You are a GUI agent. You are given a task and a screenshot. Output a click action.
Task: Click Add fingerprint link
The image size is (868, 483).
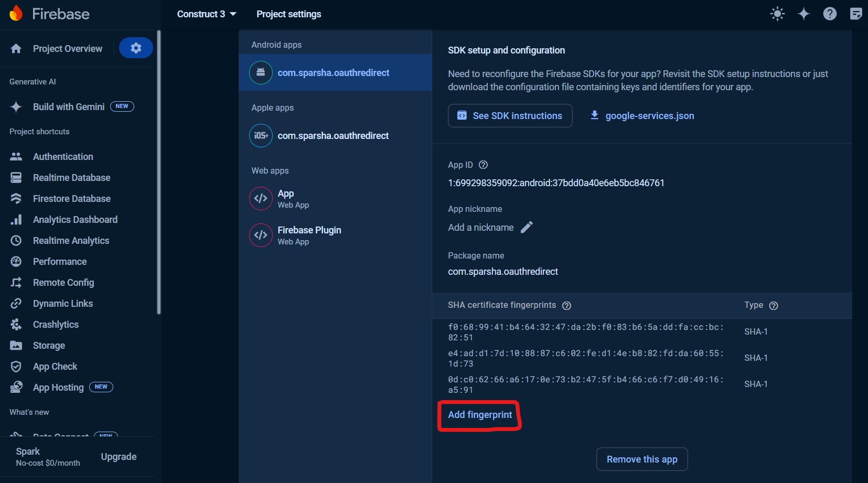click(x=480, y=415)
